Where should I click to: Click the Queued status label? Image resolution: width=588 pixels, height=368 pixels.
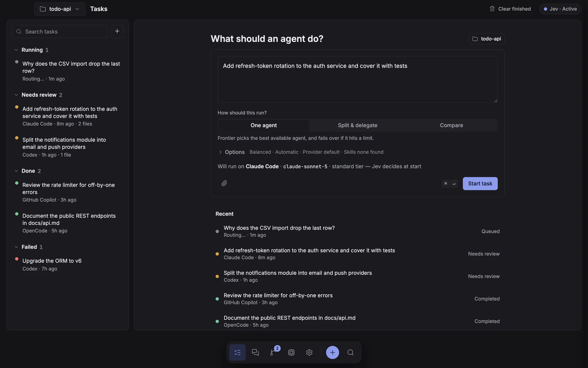tap(490, 231)
